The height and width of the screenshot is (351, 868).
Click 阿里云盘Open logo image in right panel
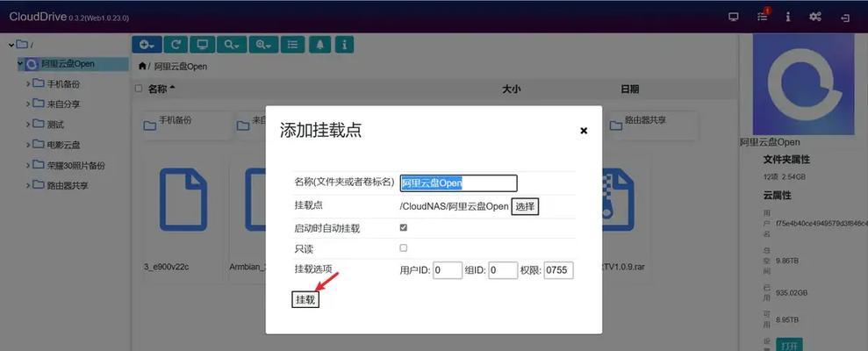coord(803,84)
